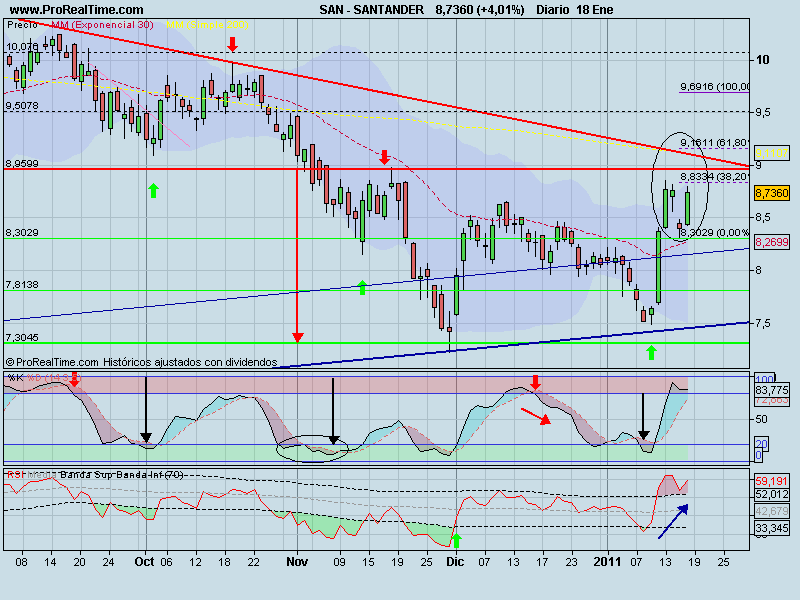Select the 9,6916 (100,00 Fibonacci label
Viewport: 800px width, 600px height.
click(714, 87)
